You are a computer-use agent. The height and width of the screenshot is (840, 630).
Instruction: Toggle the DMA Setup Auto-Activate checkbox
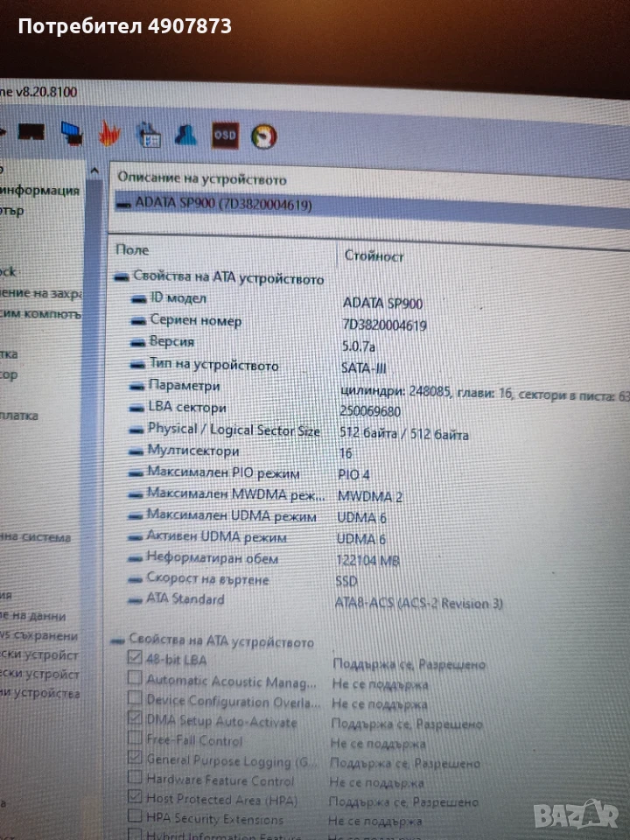(x=135, y=717)
